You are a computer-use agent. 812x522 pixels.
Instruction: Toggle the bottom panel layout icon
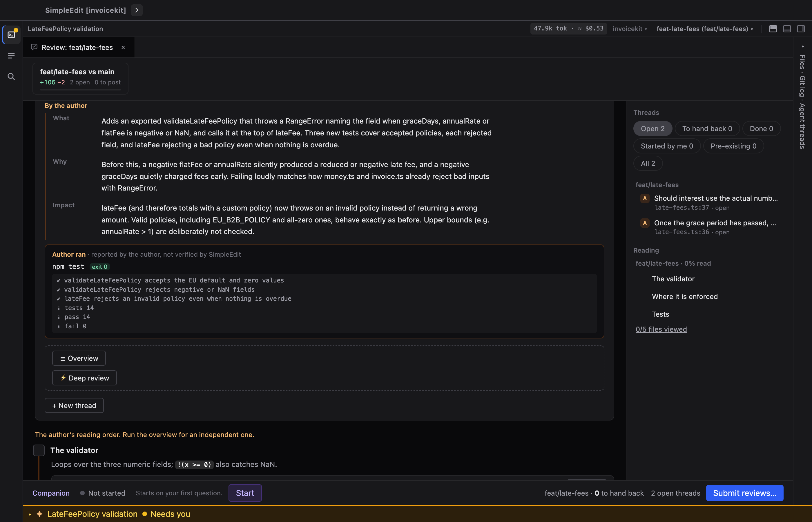pos(787,29)
